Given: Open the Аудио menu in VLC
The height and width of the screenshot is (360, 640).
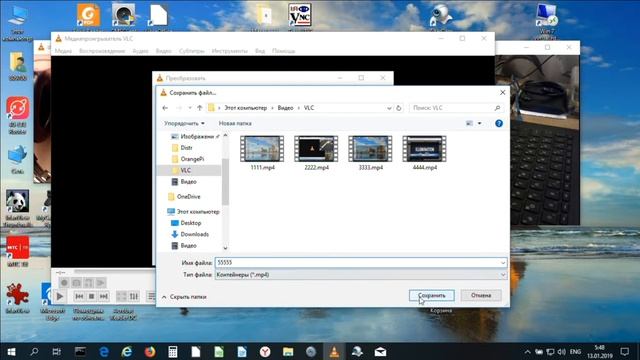Looking at the screenshot, I should [140, 51].
